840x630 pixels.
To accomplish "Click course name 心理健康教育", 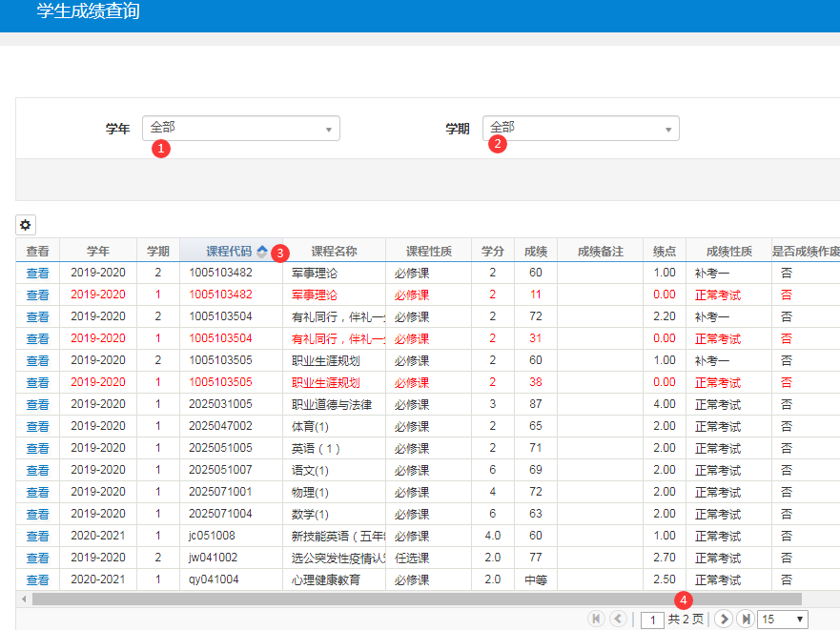I will click(x=326, y=580).
